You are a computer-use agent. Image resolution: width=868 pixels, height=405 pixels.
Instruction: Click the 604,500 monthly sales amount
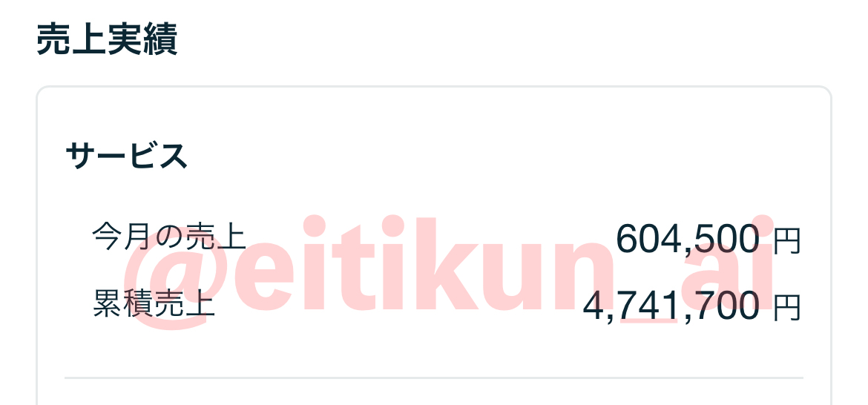[x=688, y=239]
